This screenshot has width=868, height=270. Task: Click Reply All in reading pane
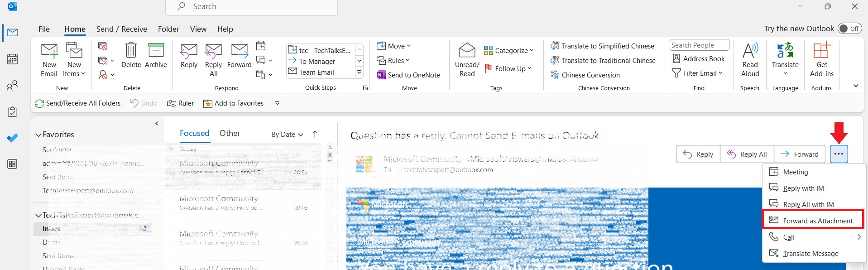point(747,154)
